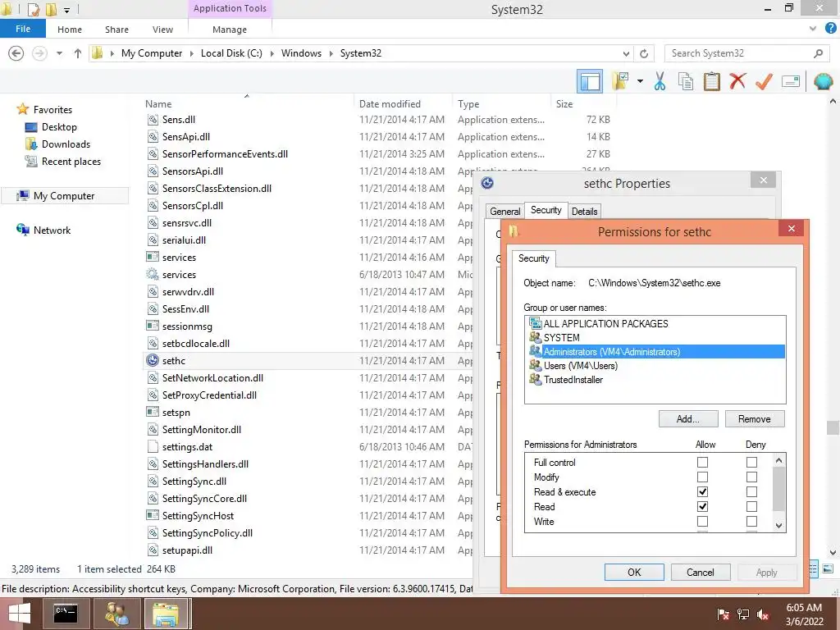Click the Properties quick access icon
This screenshot has height=630, width=840.
(x=34, y=9)
